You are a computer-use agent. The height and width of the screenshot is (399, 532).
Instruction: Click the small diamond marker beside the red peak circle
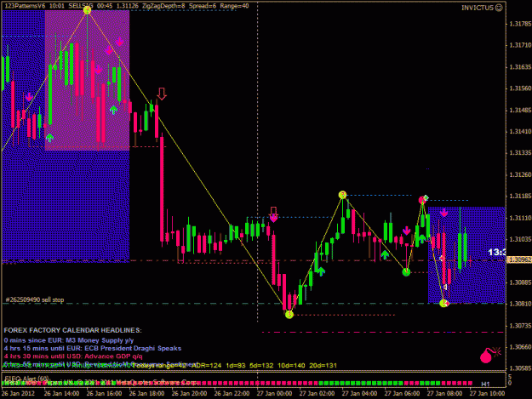tap(426, 197)
